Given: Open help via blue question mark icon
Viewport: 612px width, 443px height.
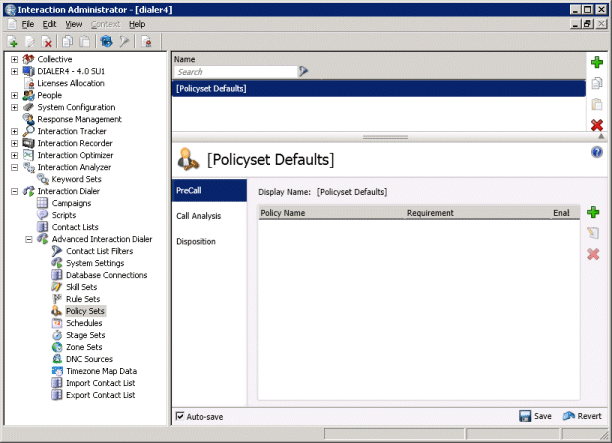Looking at the screenshot, I should [x=597, y=152].
